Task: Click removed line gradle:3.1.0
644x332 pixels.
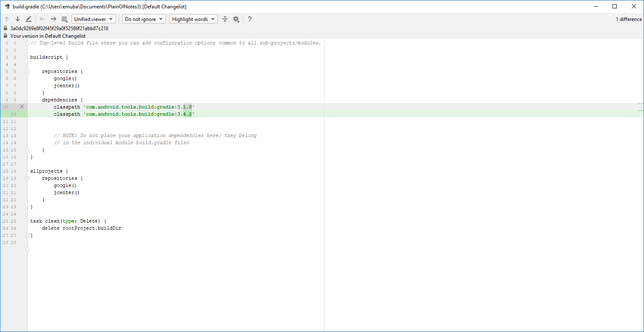Action: (x=124, y=107)
